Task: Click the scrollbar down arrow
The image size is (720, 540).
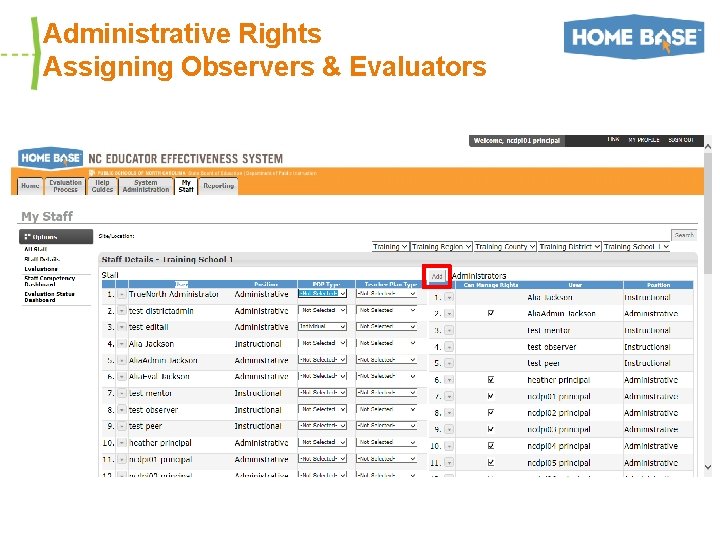Action: (708, 467)
